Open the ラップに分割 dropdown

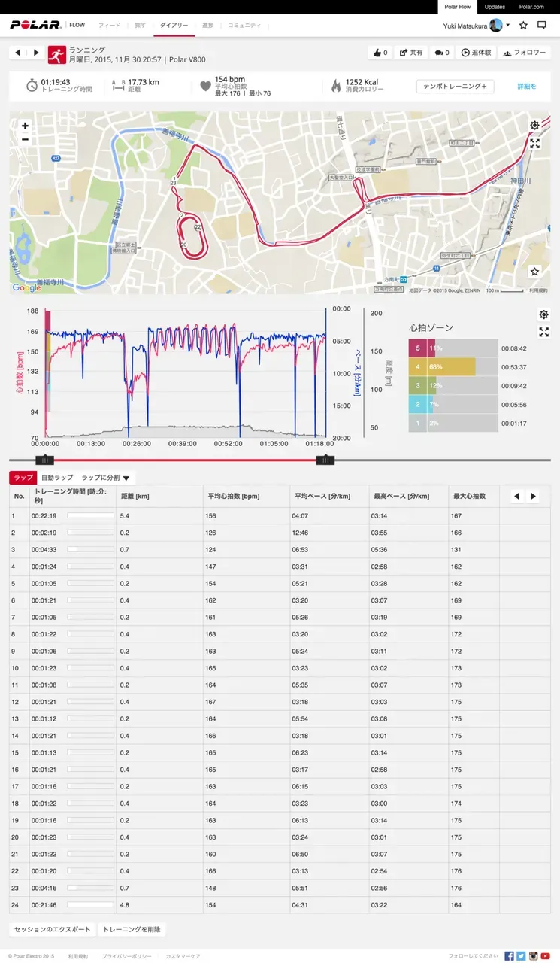click(x=106, y=478)
